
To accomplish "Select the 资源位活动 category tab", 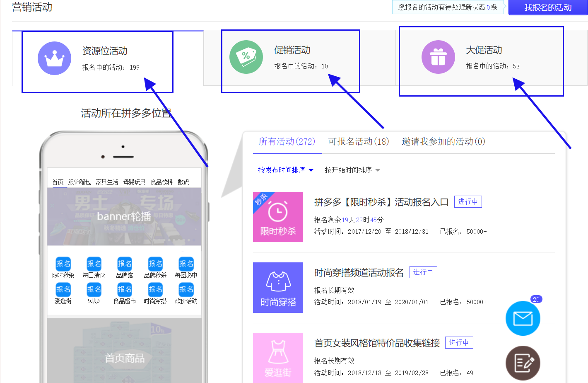I will pyautogui.click(x=108, y=58).
